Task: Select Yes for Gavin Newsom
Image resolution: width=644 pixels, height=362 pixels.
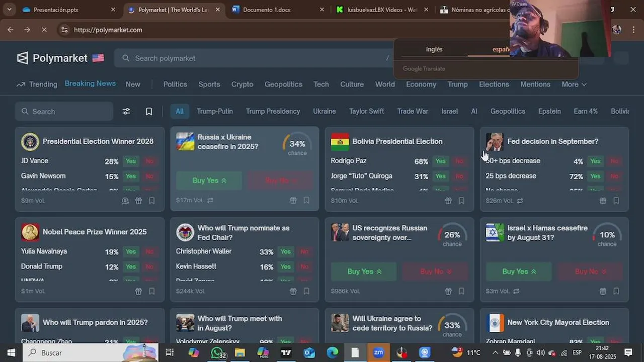Action: pos(131,176)
